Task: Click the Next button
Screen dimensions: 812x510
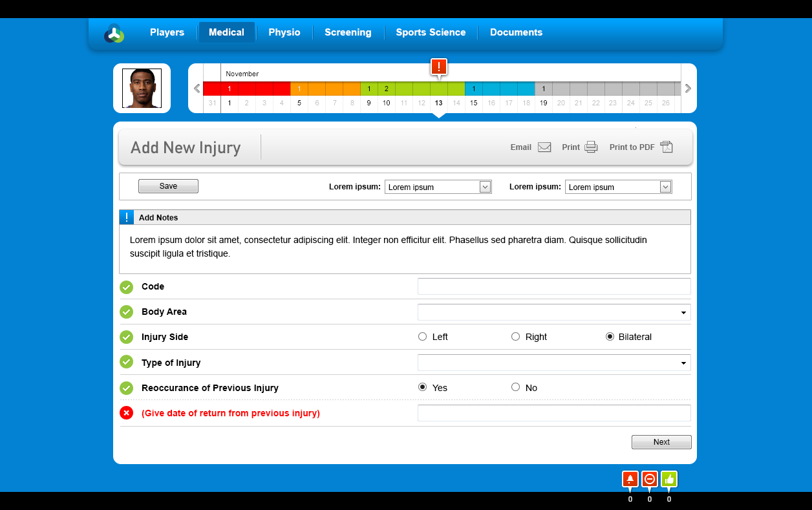Action: coord(661,442)
